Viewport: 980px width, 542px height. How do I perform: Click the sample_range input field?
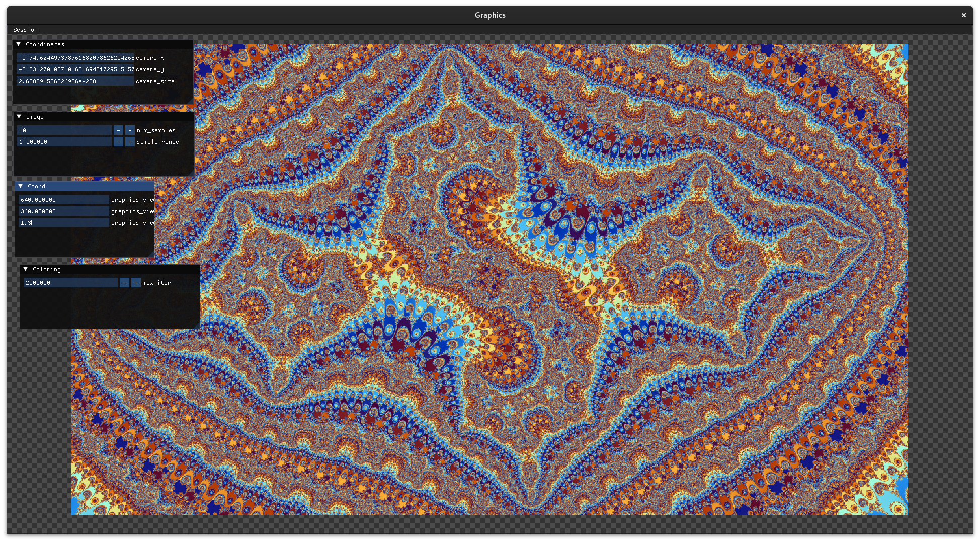pyautogui.click(x=64, y=142)
